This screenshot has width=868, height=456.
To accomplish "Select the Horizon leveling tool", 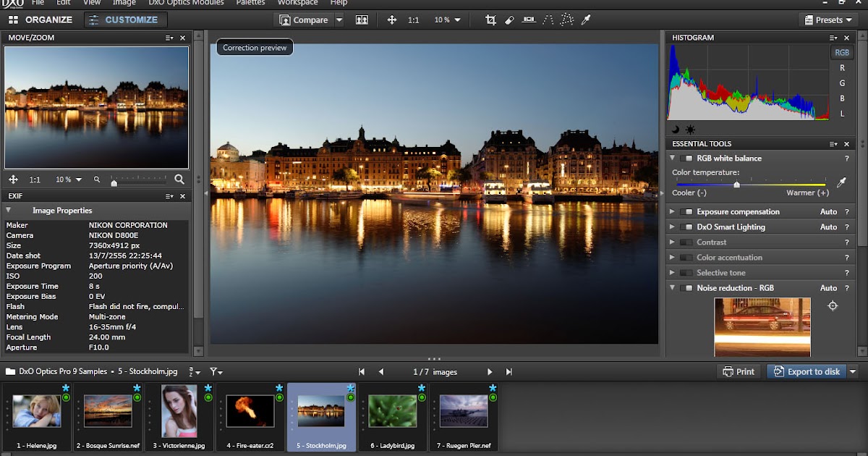I will [528, 20].
